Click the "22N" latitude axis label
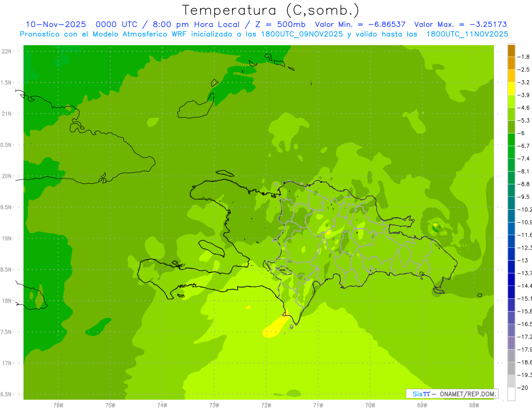This screenshot has height=411, width=532. point(7,51)
